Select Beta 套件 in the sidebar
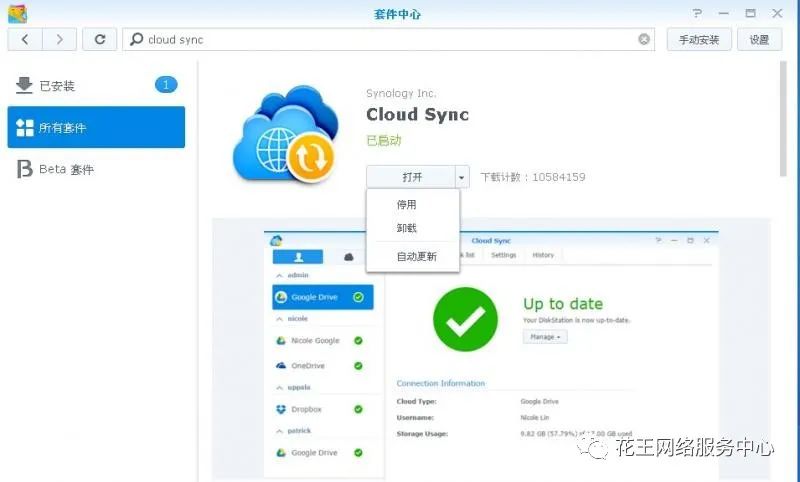Image resolution: width=800 pixels, height=482 pixels. [x=96, y=169]
